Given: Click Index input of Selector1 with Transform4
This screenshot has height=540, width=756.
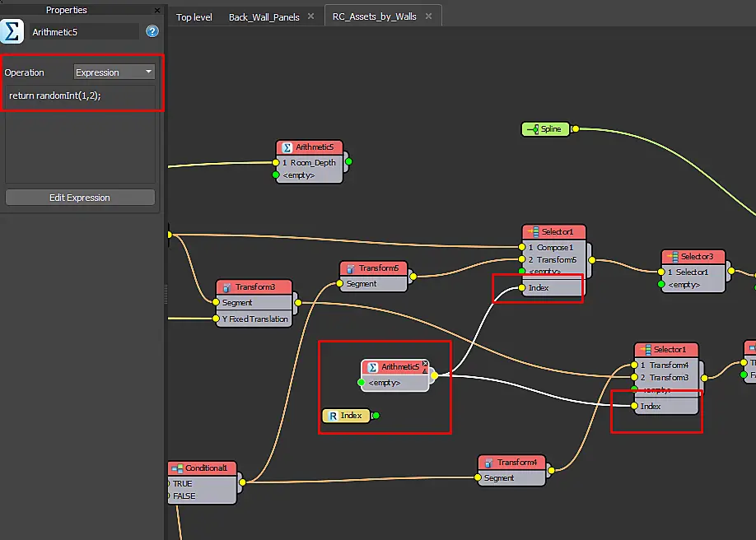Looking at the screenshot, I should click(666, 406).
